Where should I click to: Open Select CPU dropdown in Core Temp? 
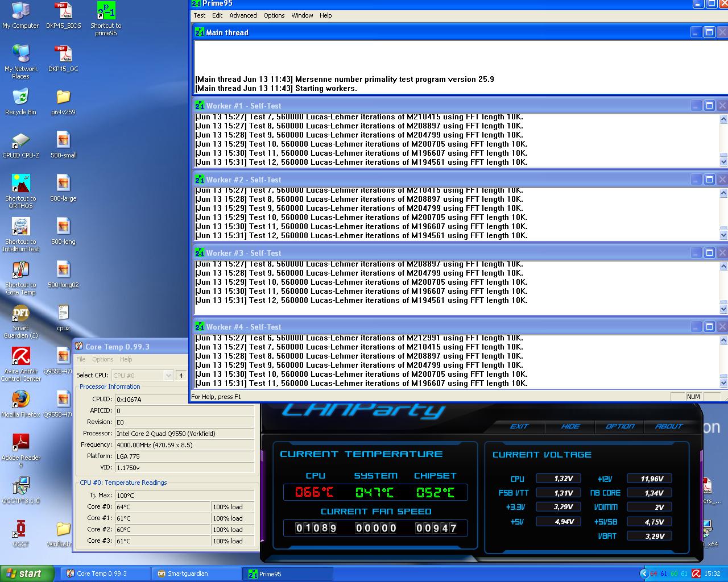(x=142, y=375)
